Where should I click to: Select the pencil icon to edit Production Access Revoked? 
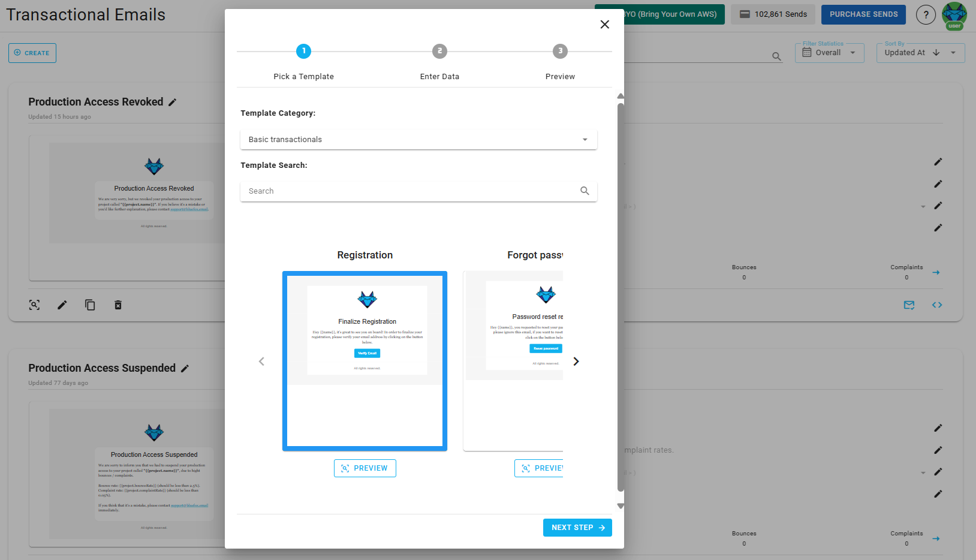[62, 305]
